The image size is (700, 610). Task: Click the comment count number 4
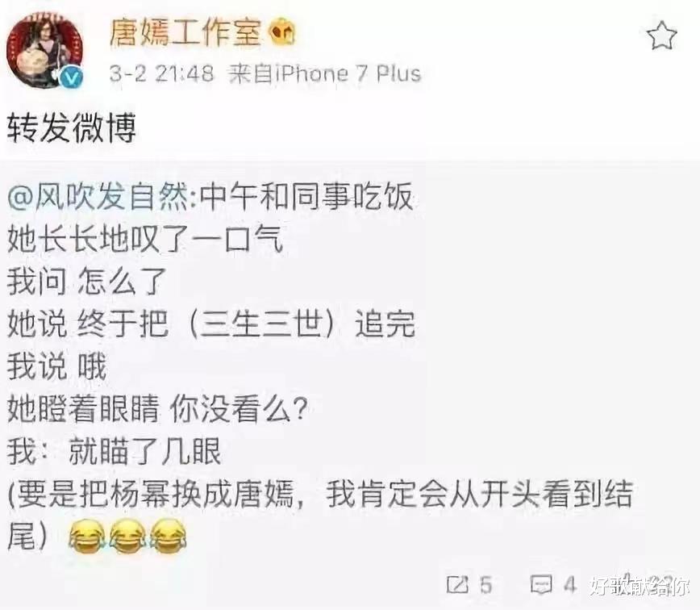tap(569, 584)
